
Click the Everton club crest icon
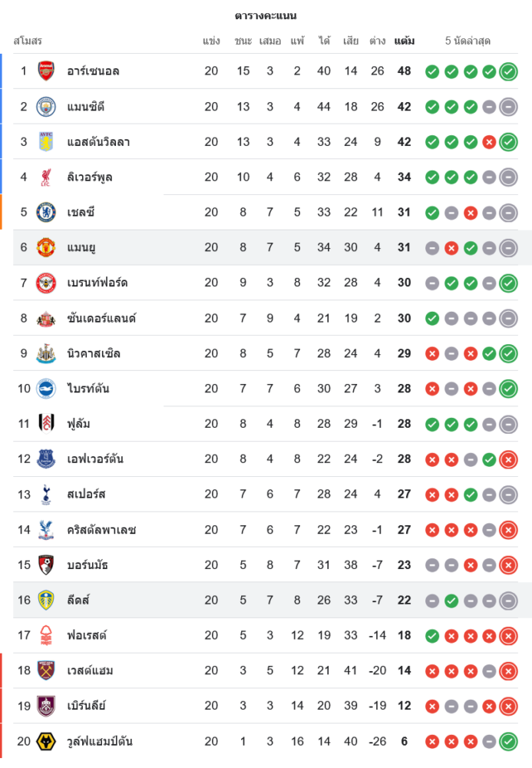click(x=46, y=459)
